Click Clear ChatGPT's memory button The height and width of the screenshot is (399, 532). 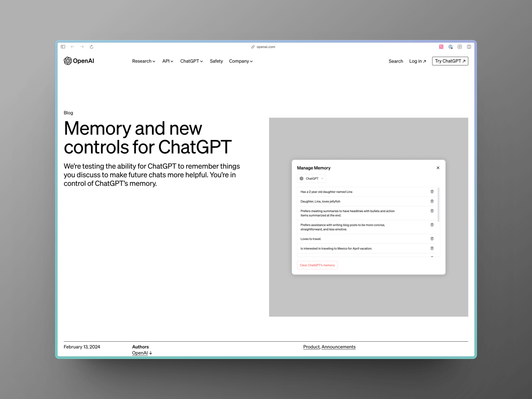[317, 265]
